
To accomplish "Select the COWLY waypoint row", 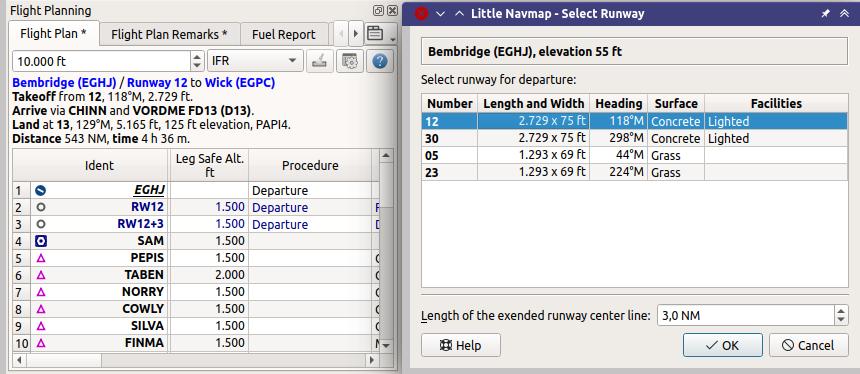I will 196,309.
